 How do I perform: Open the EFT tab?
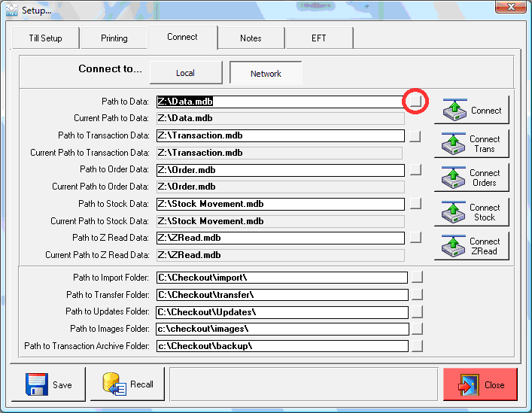tap(319, 38)
